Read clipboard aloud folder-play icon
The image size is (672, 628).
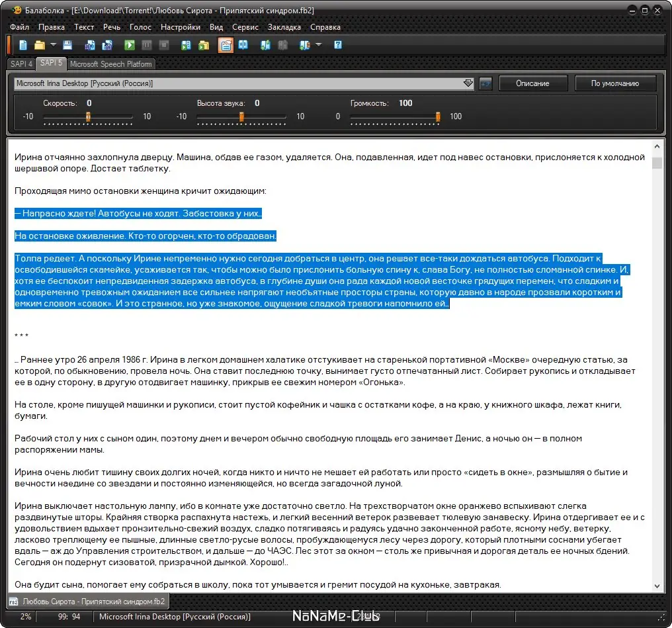[204, 45]
